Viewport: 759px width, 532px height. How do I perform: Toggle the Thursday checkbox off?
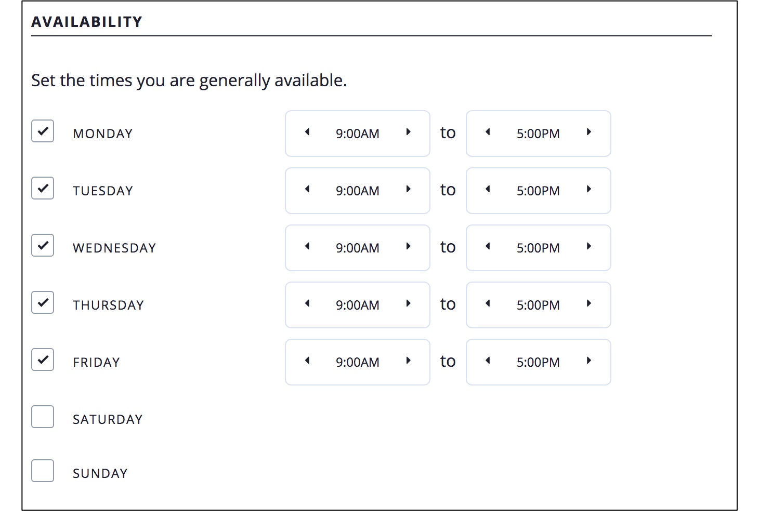[43, 302]
